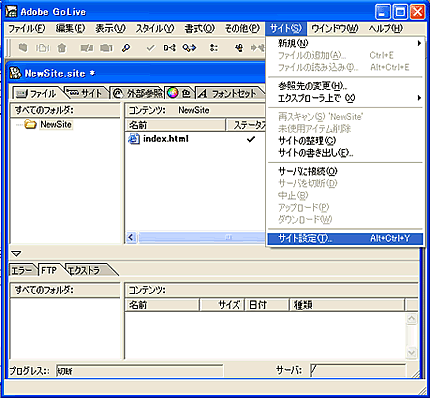This screenshot has height=398, width=430.
Task: Click the link-diagram toolbar icon beside the checkmark
Action: pos(169,48)
